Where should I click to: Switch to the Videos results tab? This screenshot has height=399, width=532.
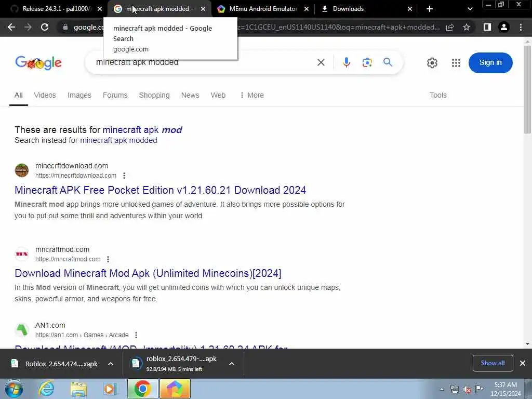pos(45,96)
